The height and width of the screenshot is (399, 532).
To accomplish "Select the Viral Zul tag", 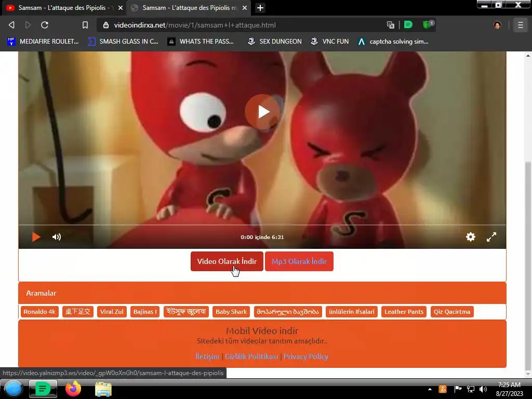I will point(112,312).
